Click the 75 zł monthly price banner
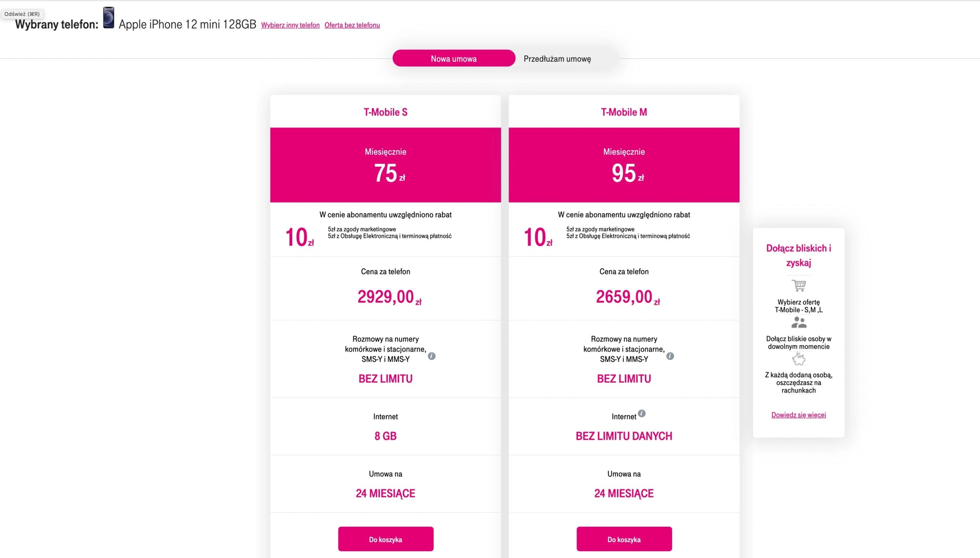The width and height of the screenshot is (980, 558). (x=386, y=165)
